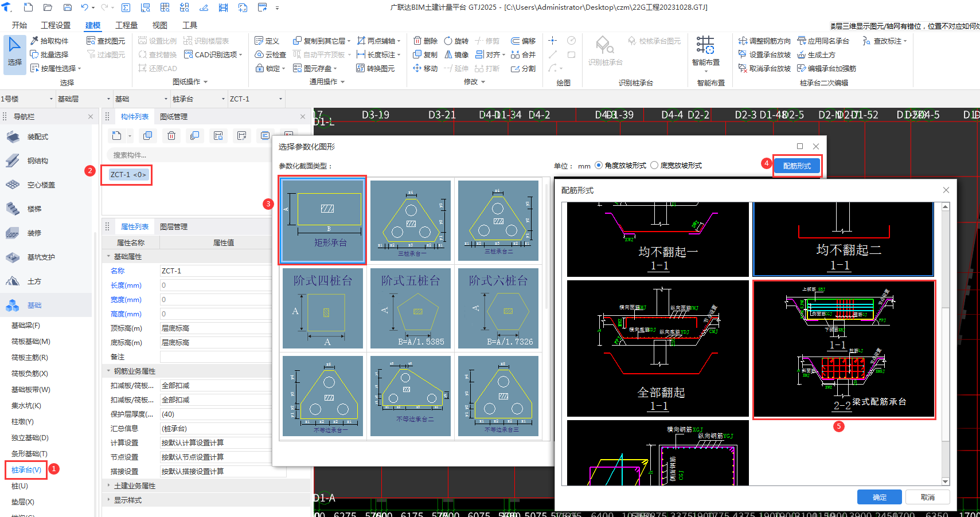Click the save icon in title bar

tap(67, 7)
